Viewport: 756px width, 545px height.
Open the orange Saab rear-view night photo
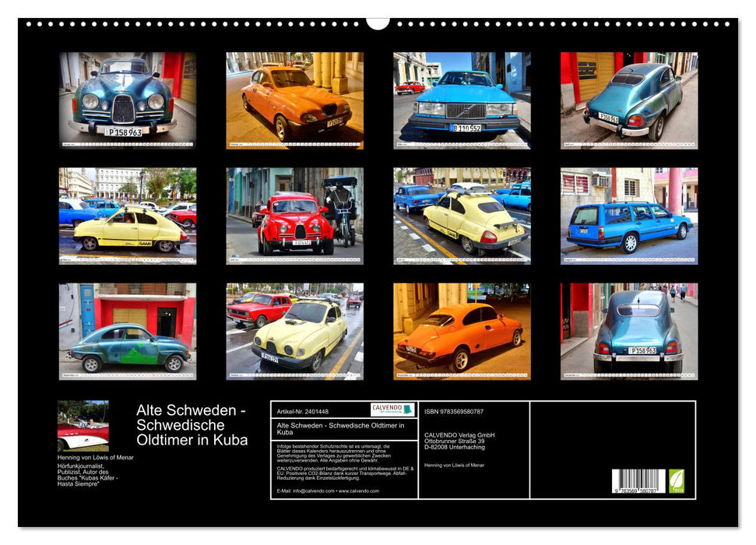click(x=462, y=332)
